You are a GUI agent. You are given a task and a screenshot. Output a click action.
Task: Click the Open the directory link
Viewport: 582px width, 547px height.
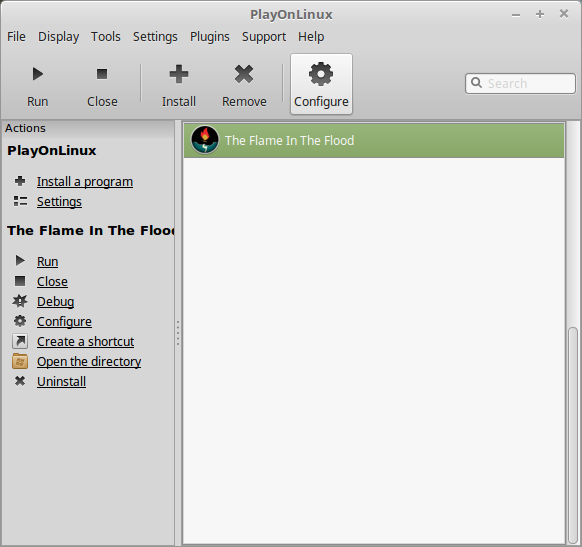click(x=89, y=361)
